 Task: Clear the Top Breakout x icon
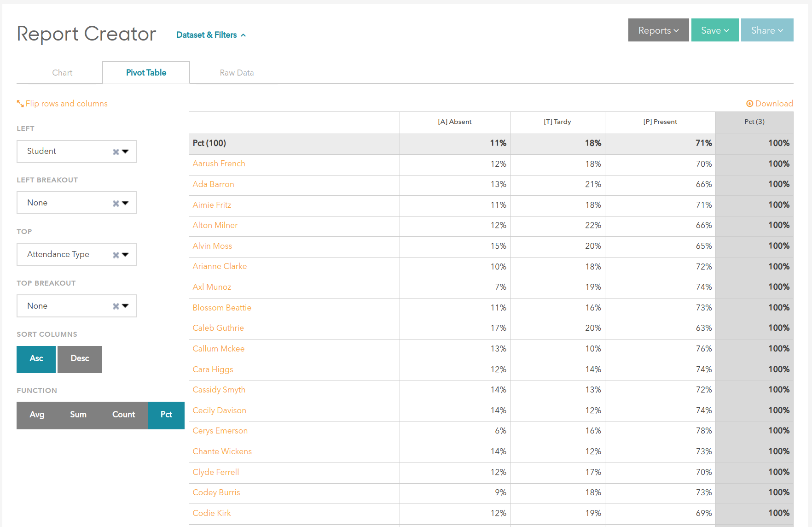click(x=116, y=306)
